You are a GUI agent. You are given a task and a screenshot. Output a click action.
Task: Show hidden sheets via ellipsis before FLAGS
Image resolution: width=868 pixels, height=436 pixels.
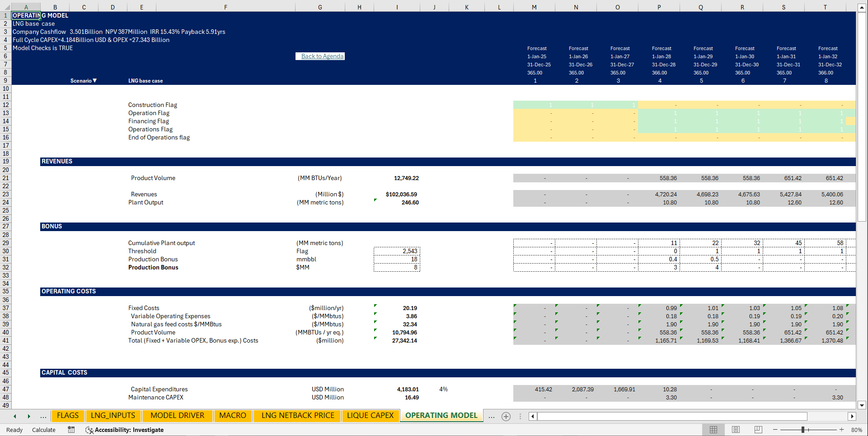(x=43, y=416)
